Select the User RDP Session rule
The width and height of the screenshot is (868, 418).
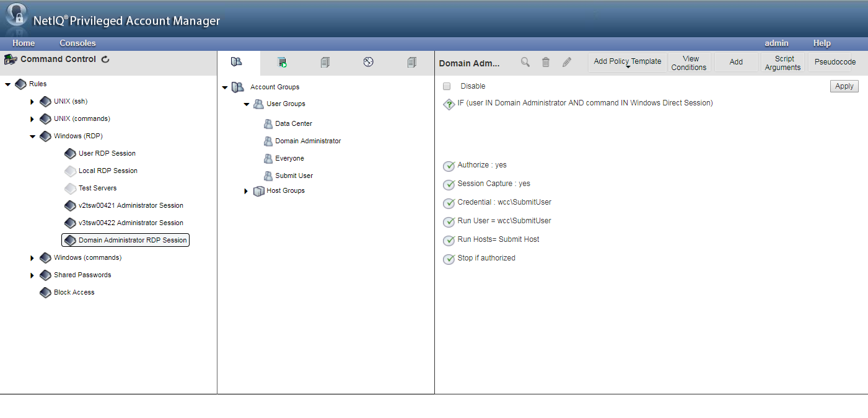coord(107,153)
